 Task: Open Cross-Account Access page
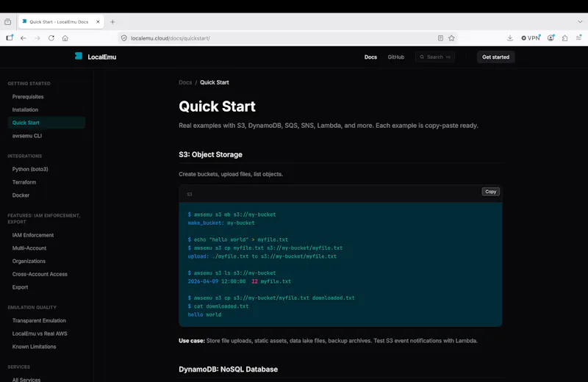tap(40, 274)
